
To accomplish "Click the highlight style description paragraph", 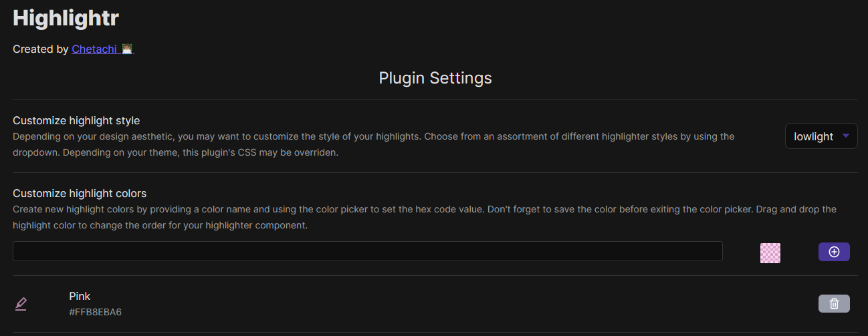I will (x=374, y=144).
